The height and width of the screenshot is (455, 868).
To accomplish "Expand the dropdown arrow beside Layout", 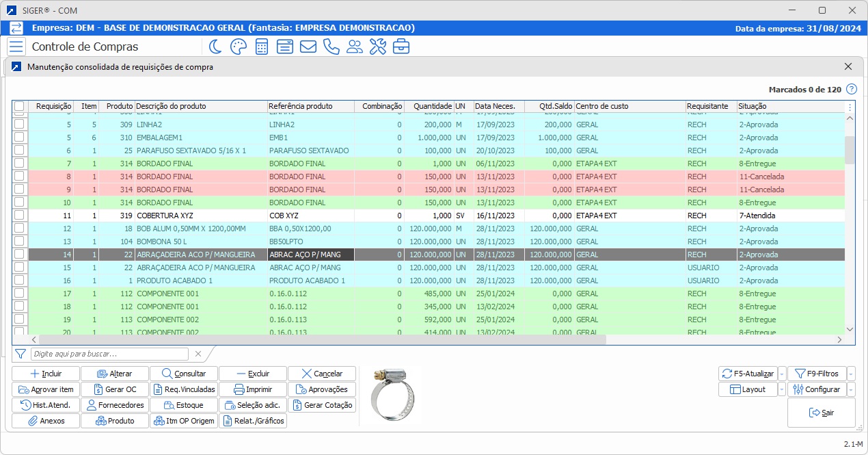I will coord(782,389).
